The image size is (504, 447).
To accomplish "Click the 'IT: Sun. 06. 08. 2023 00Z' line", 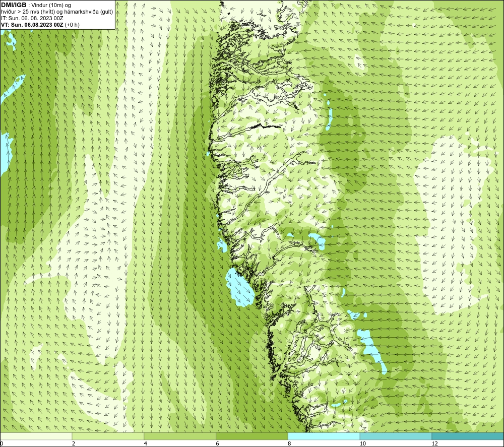I will (x=32, y=18).
